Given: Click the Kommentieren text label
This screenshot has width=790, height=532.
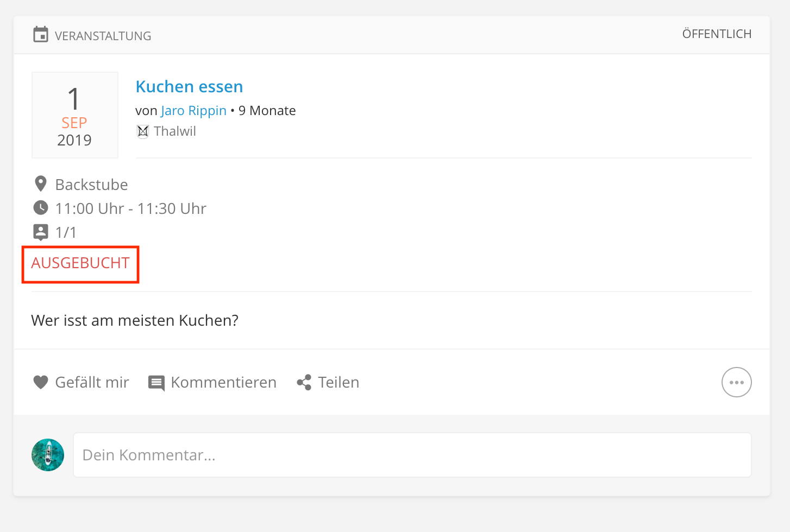Looking at the screenshot, I should (223, 382).
